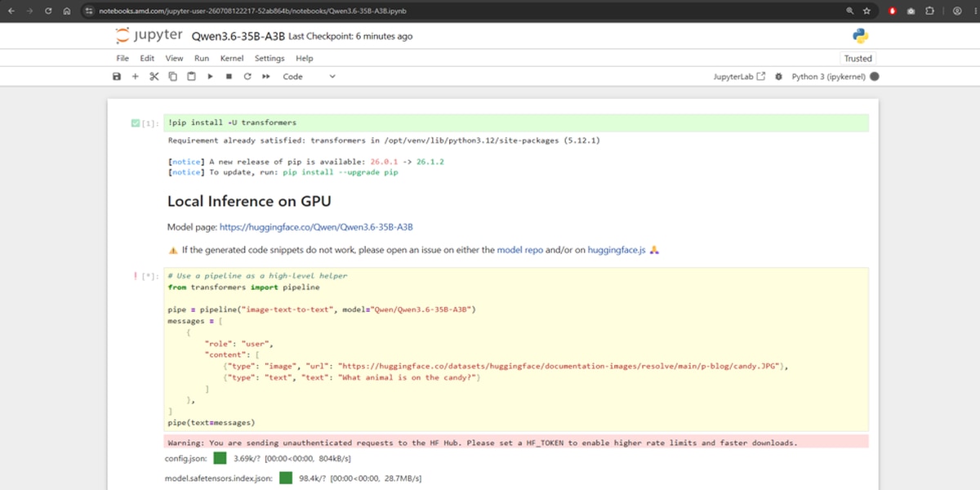
Task: Go to the browser home page icon
Action: pyautogui.click(x=67, y=11)
